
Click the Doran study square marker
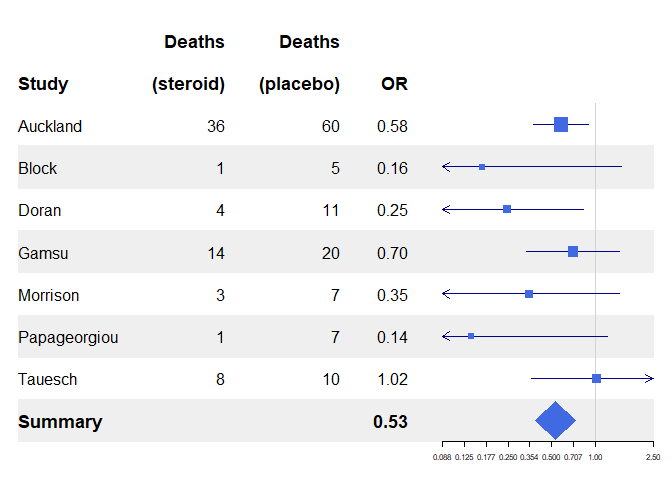507,209
